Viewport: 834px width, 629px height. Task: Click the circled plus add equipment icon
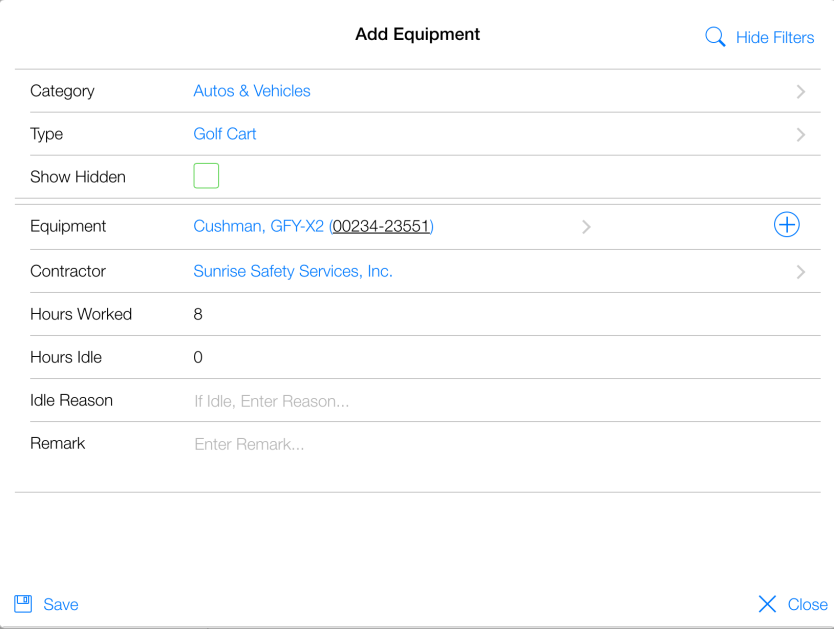tap(787, 225)
